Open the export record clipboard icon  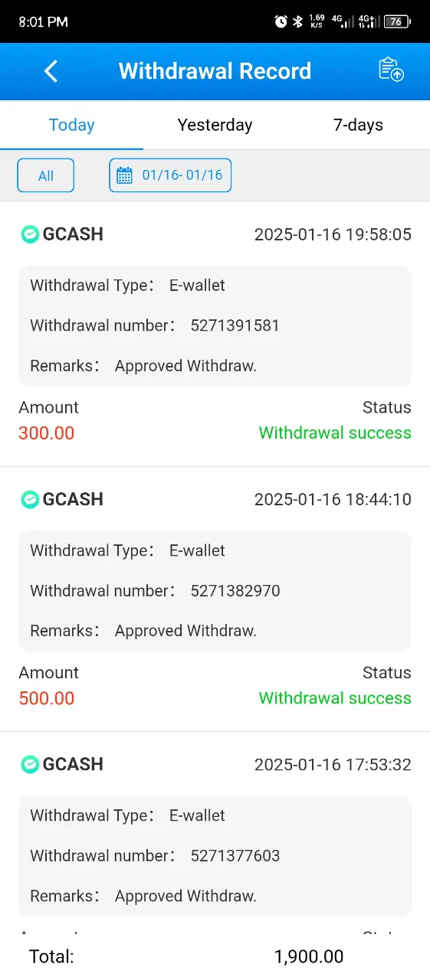391,70
